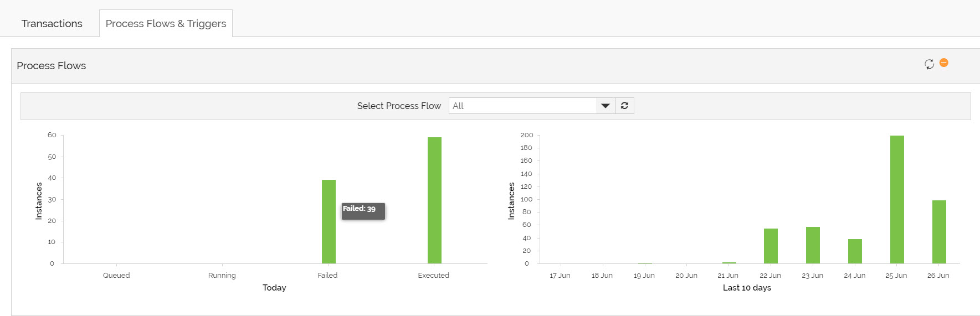Click the 24 Jun bar

855,251
